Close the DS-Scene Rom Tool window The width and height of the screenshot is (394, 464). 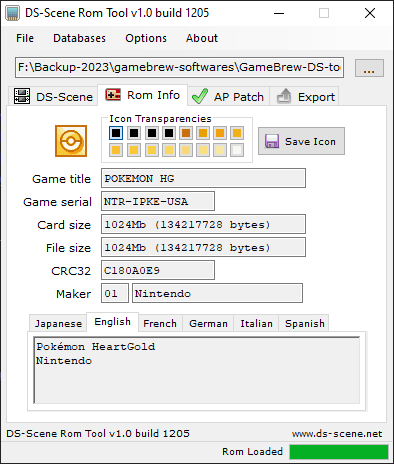click(370, 13)
